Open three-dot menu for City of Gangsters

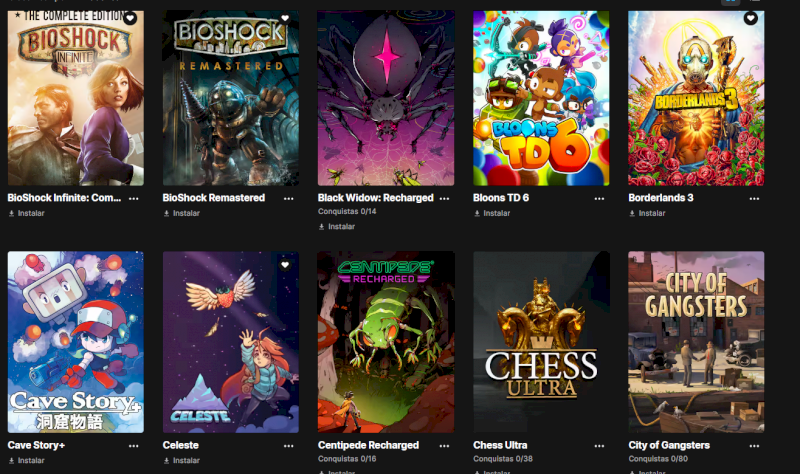755,446
